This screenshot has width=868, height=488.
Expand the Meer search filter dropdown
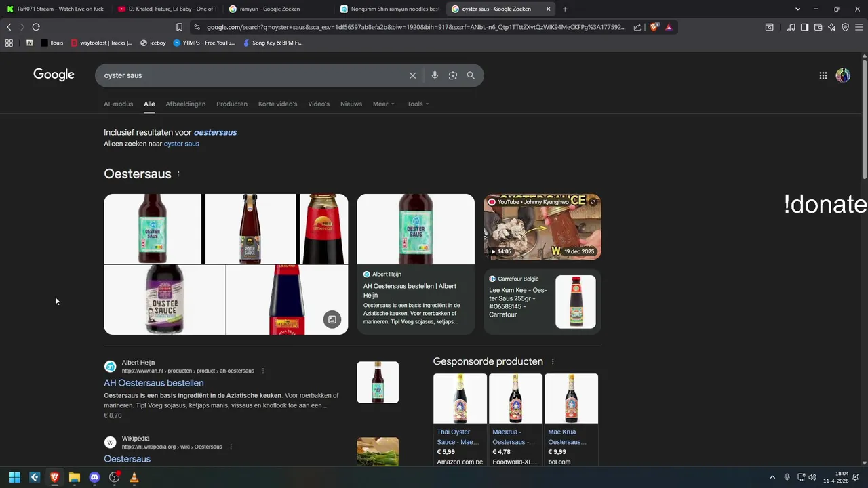[383, 104]
